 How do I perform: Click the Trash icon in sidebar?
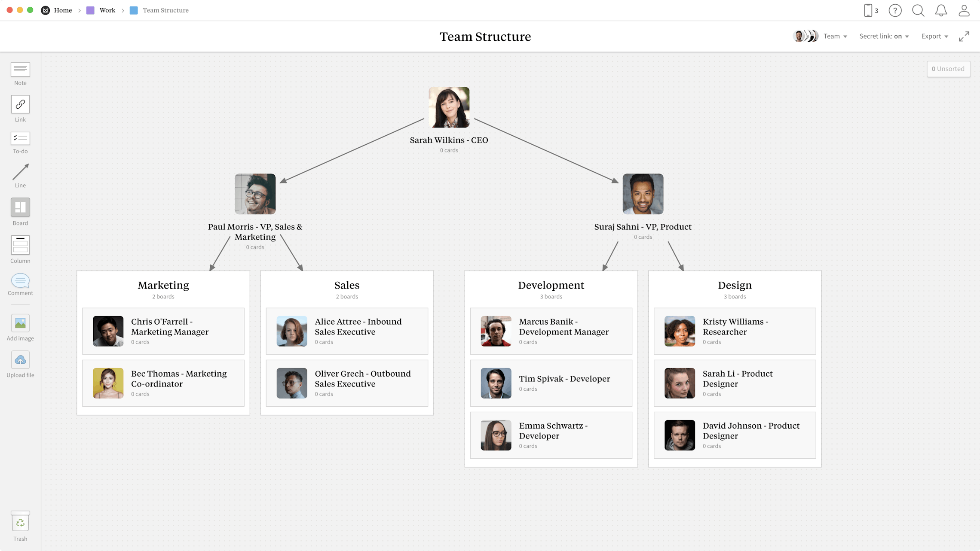coord(19,524)
